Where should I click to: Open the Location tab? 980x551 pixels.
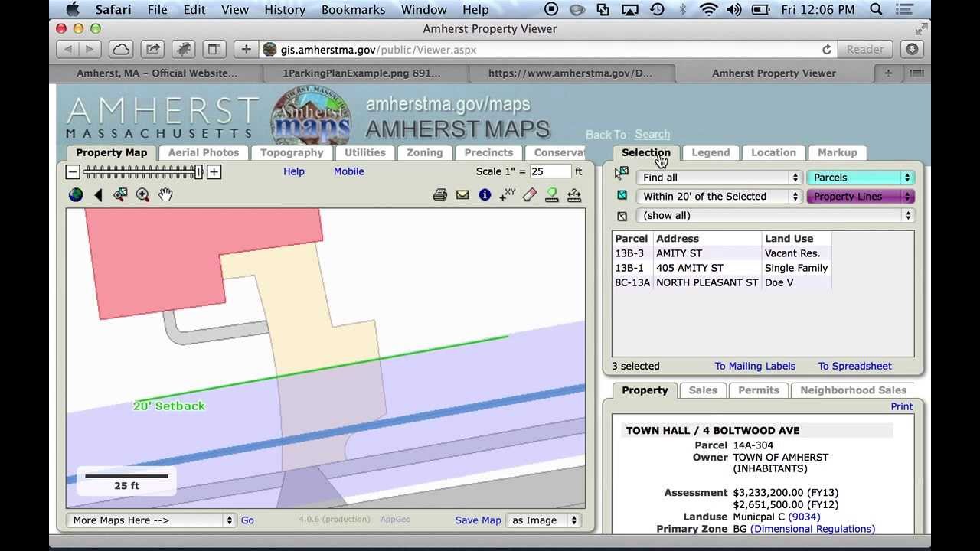pyautogui.click(x=773, y=152)
